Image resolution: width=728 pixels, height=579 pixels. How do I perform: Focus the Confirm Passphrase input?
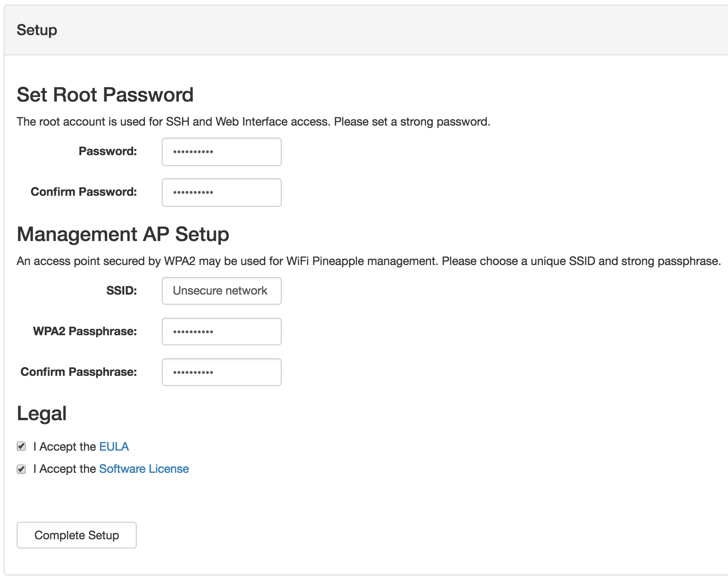coord(222,372)
